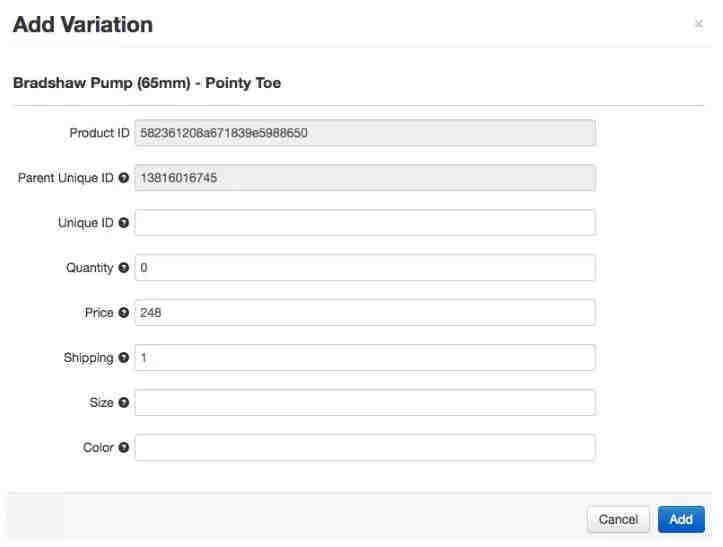Click the Parent Unique ID help icon
This screenshot has height=547, width=723.
[x=124, y=178]
